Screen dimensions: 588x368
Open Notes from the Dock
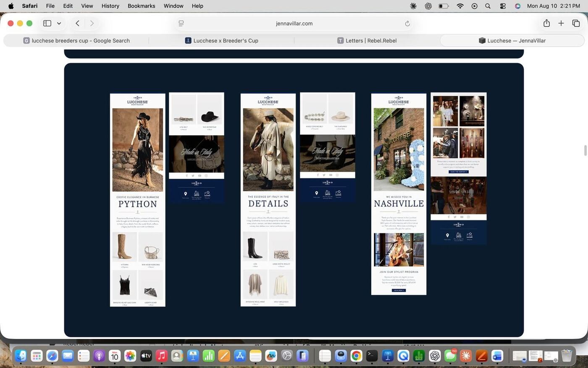pyautogui.click(x=255, y=356)
